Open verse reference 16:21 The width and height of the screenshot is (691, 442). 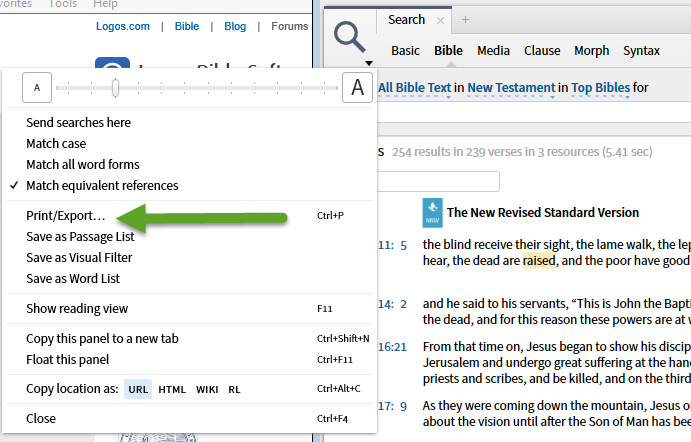click(392, 347)
